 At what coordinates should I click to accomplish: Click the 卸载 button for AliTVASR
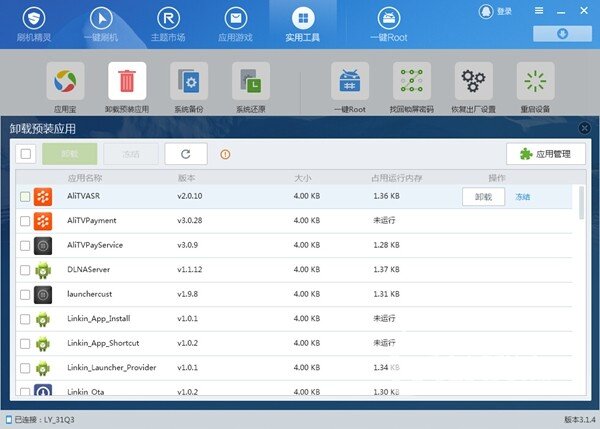pyautogui.click(x=483, y=197)
